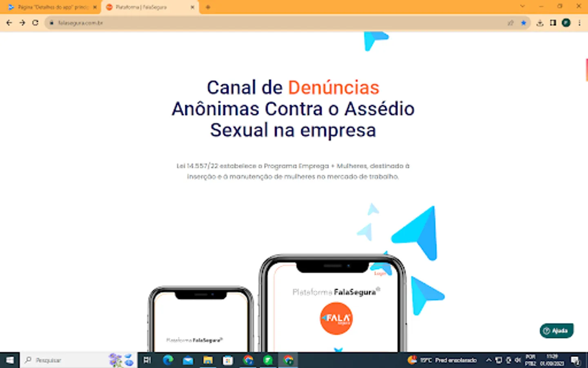Click the 'Lei 14.557/22' paragraph text

point(293,171)
